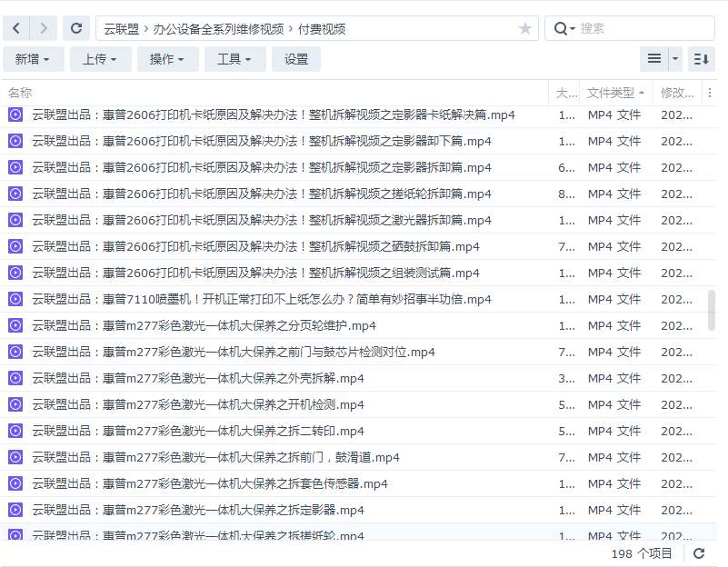Select file name ending 硒鼓拆卸篇.mp4
The width and height of the screenshot is (728, 567).
click(255, 247)
